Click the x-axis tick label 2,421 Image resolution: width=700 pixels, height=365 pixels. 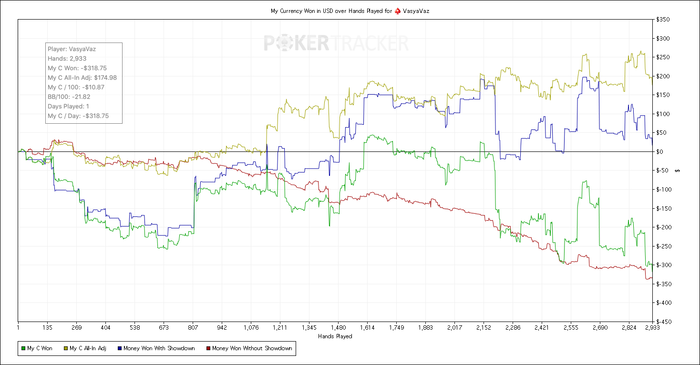point(542,328)
